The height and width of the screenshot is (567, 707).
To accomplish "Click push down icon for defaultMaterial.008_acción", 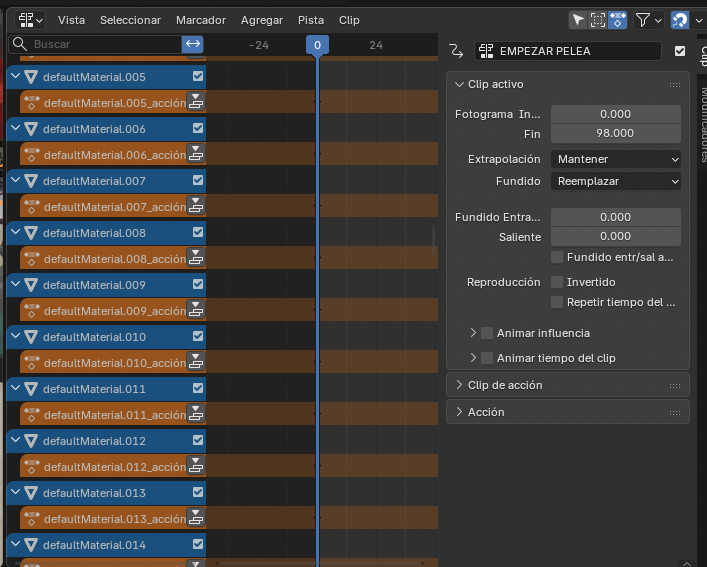I will 196,258.
